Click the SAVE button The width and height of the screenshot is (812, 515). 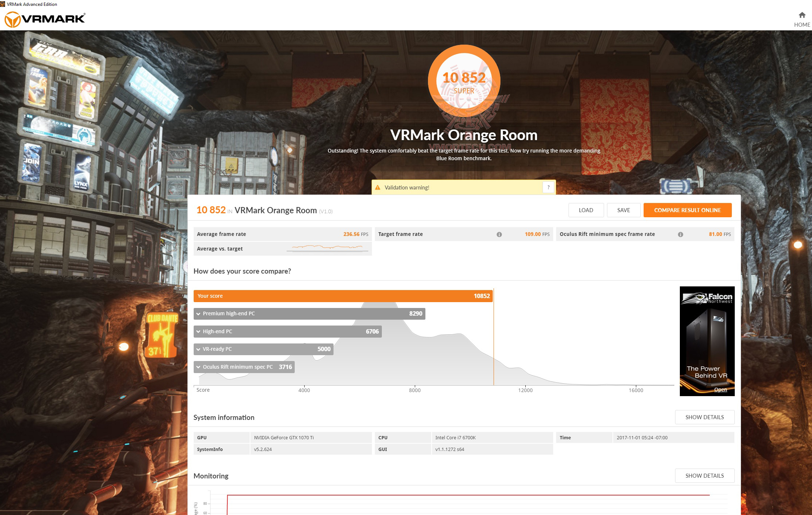click(623, 210)
